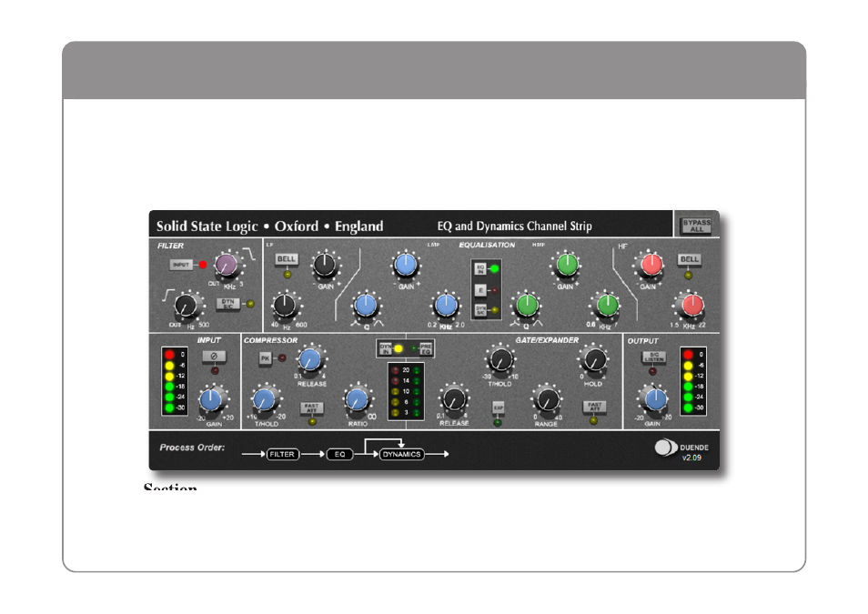This screenshot has height=614, width=868.
Task: Toggle the DYN IN switch
Action: pos(385,348)
